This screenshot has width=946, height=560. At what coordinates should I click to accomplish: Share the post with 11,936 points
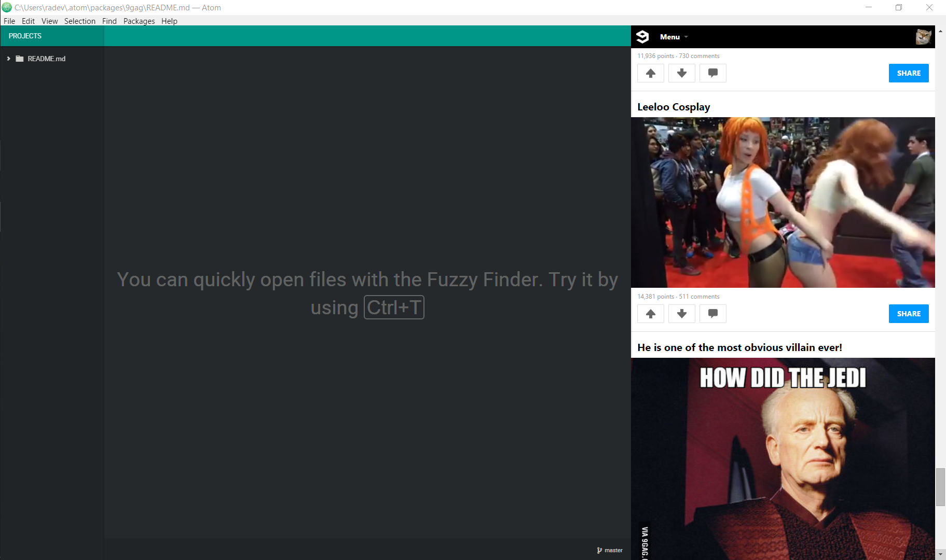909,73
